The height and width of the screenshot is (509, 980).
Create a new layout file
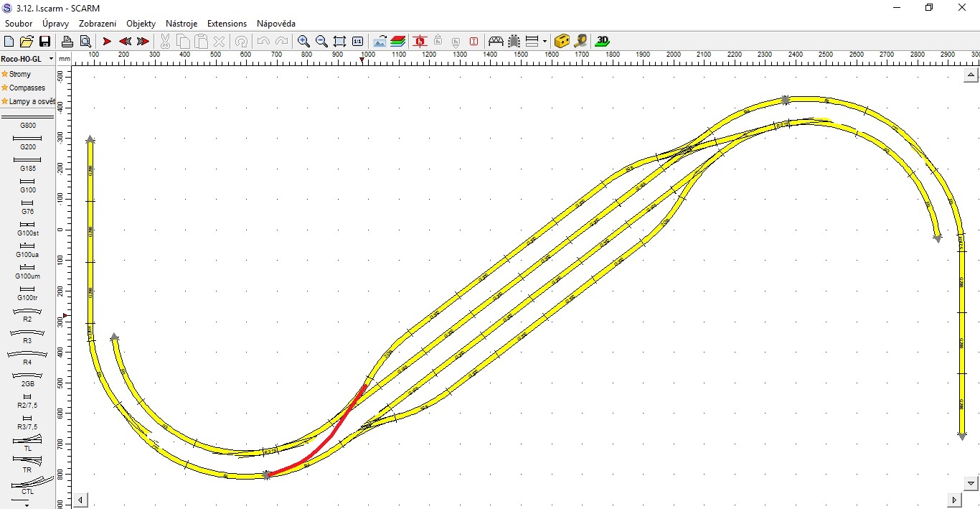tap(9, 42)
